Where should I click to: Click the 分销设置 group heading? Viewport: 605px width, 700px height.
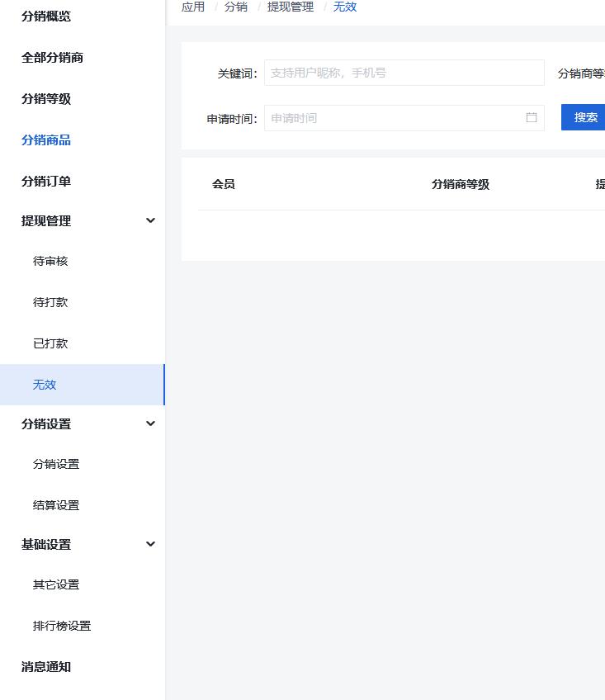(x=46, y=424)
